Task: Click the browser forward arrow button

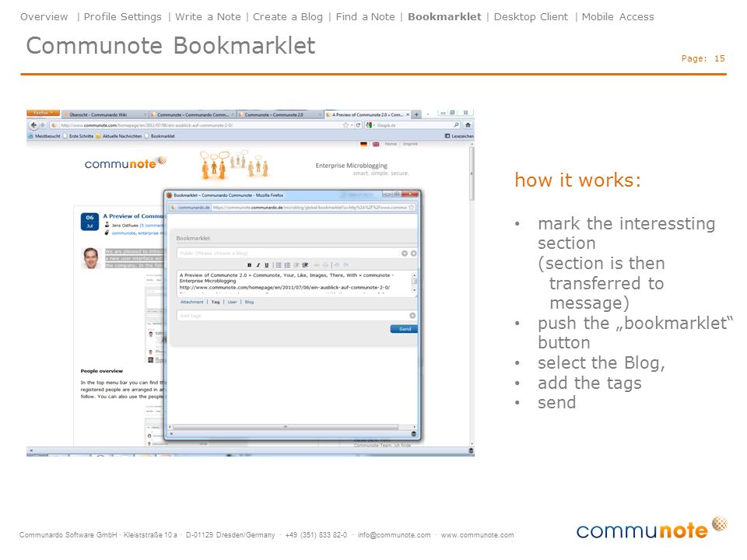Action: pyautogui.click(x=42, y=125)
